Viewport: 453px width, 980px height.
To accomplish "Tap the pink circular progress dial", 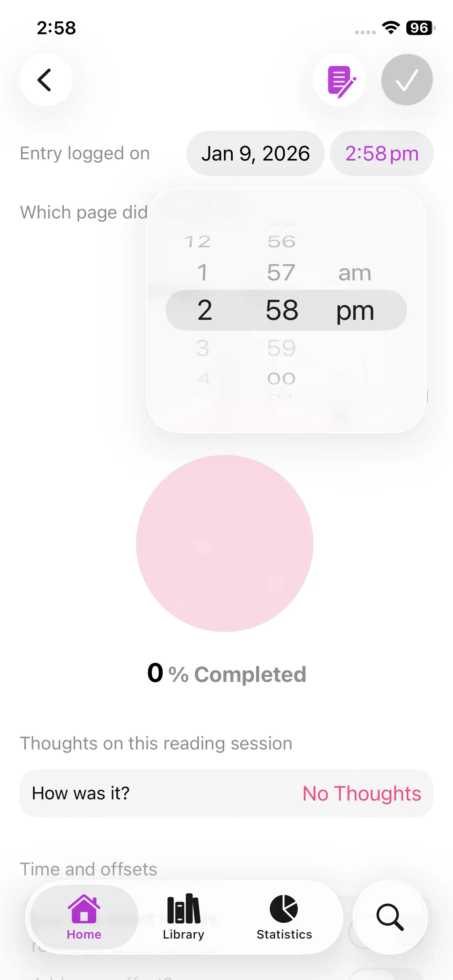I will point(225,544).
